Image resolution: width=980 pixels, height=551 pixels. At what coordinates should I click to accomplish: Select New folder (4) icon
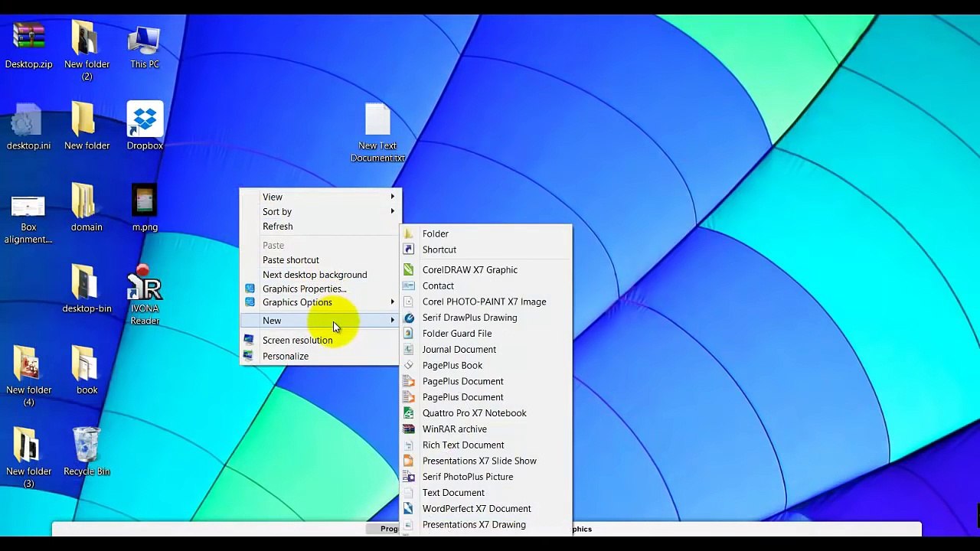28,364
